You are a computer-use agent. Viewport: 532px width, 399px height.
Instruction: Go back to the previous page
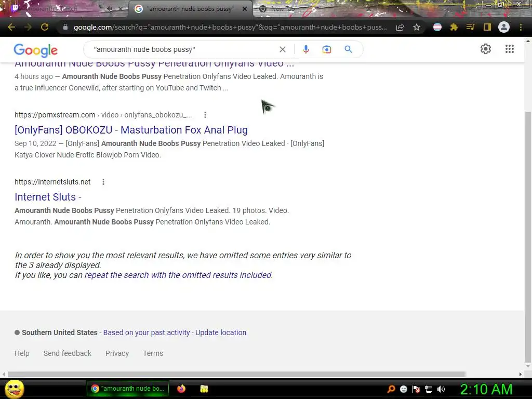(11, 27)
